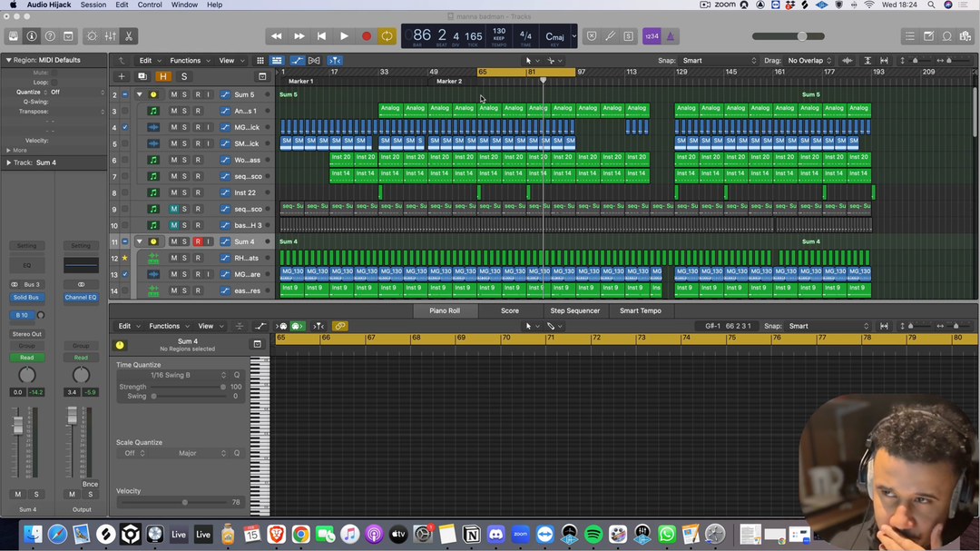
Task: Open the tracks area Snap dropdown
Action: 719,61
